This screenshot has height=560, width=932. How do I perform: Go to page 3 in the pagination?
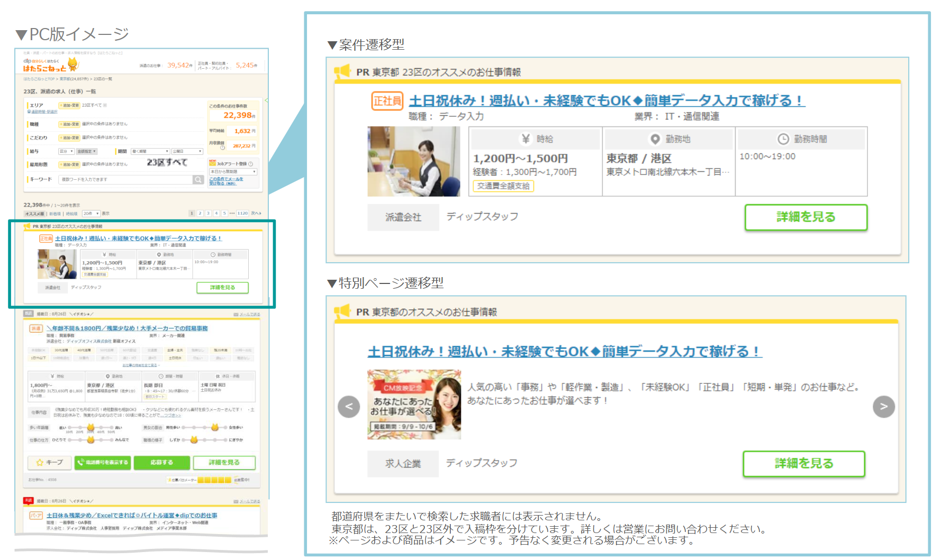[x=208, y=213]
